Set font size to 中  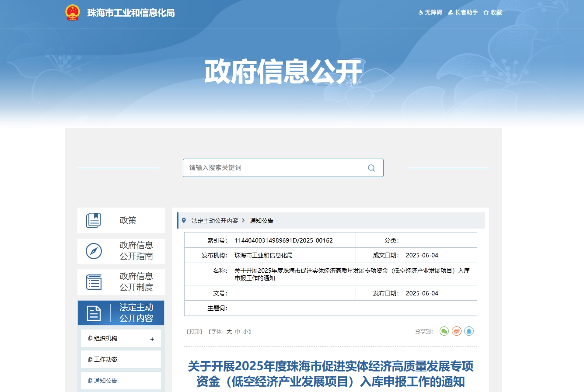pos(238,332)
